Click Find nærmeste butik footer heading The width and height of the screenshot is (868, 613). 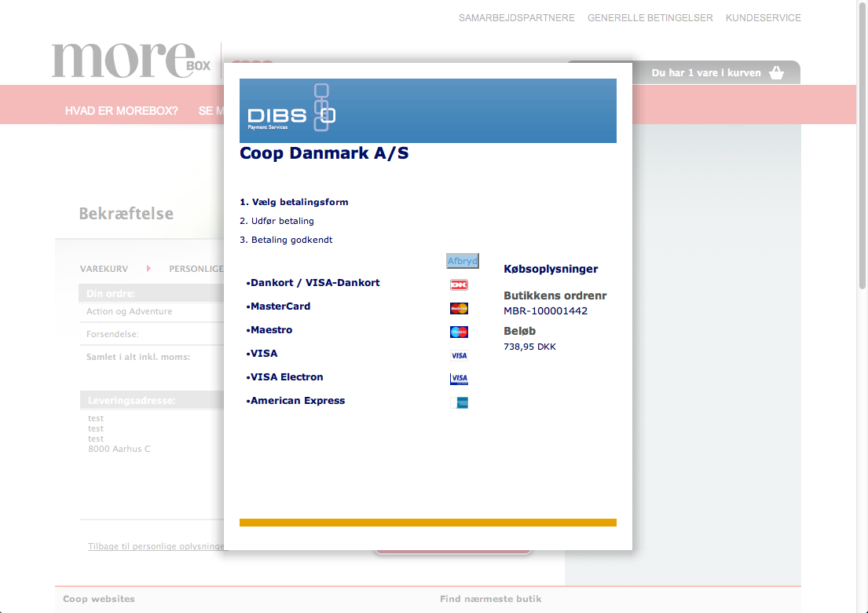(x=490, y=599)
